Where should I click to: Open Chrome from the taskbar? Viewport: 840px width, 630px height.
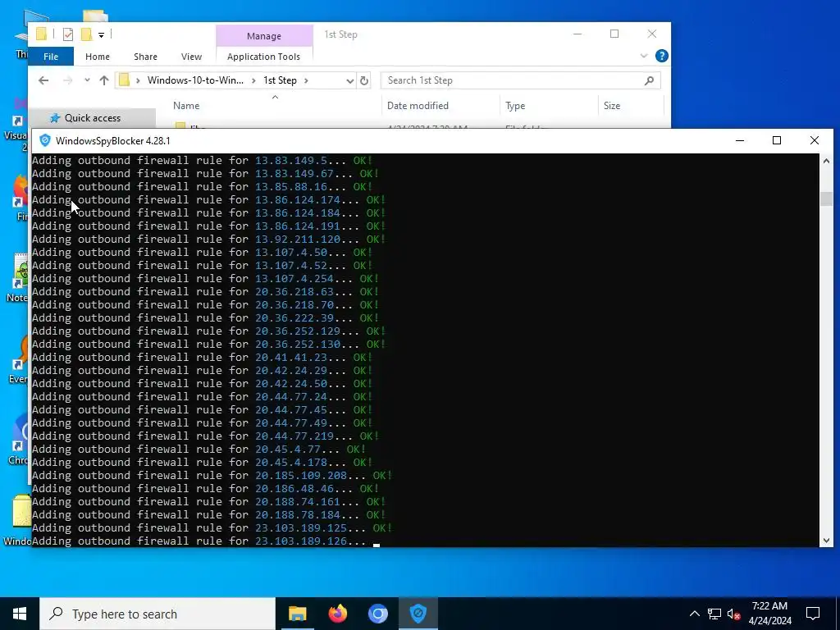tap(377, 614)
